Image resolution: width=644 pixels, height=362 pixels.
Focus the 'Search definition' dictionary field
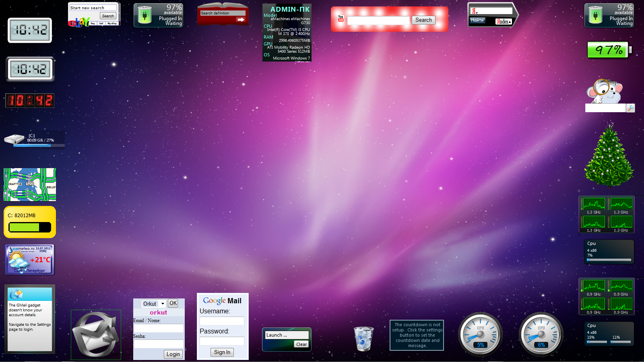[223, 13]
